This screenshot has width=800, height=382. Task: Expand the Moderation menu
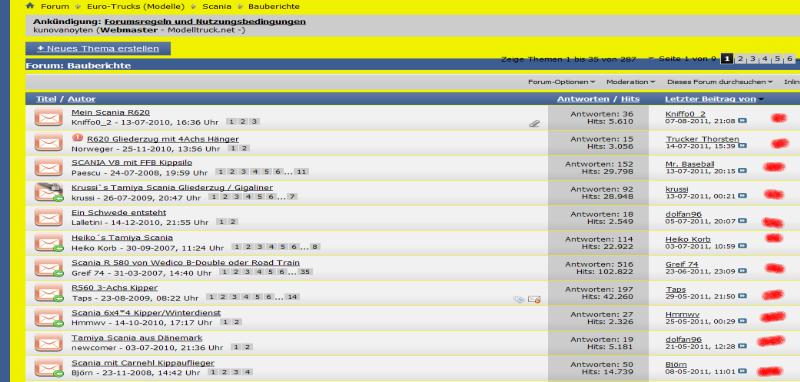coord(631,82)
